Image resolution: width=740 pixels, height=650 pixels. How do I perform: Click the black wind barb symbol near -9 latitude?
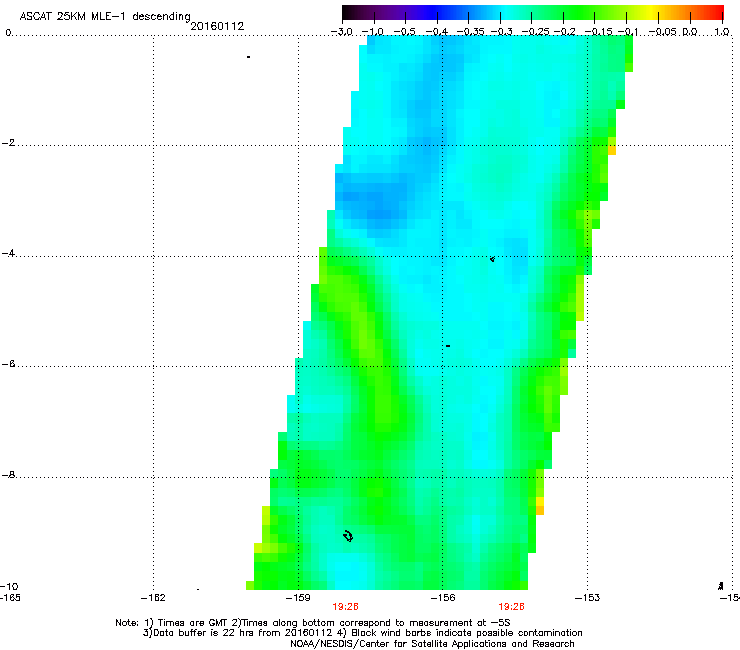coord(348,536)
